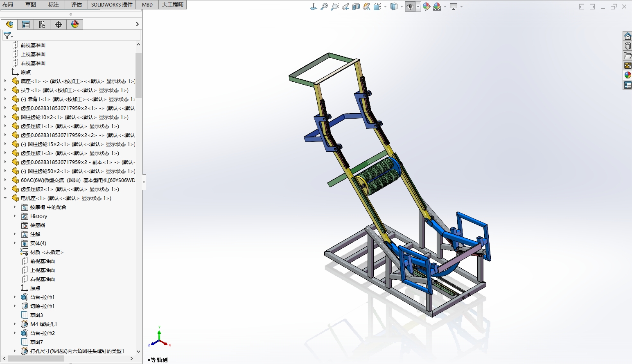Switch to the DisplayManager color ball tab
Image resolution: width=632 pixels, height=364 pixels.
pyautogui.click(x=75, y=25)
